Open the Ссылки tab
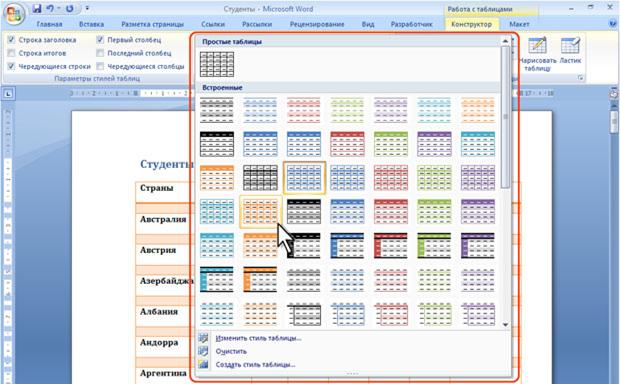The width and height of the screenshot is (620, 384). tap(213, 24)
